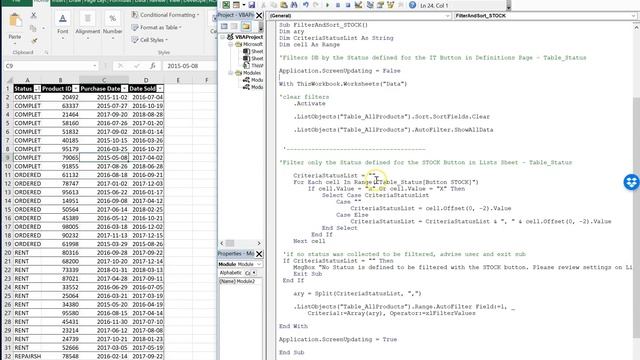The height and width of the screenshot is (360, 640).
Task: Collapse the Microsoft Excel Objects folder
Action: click(x=231, y=44)
